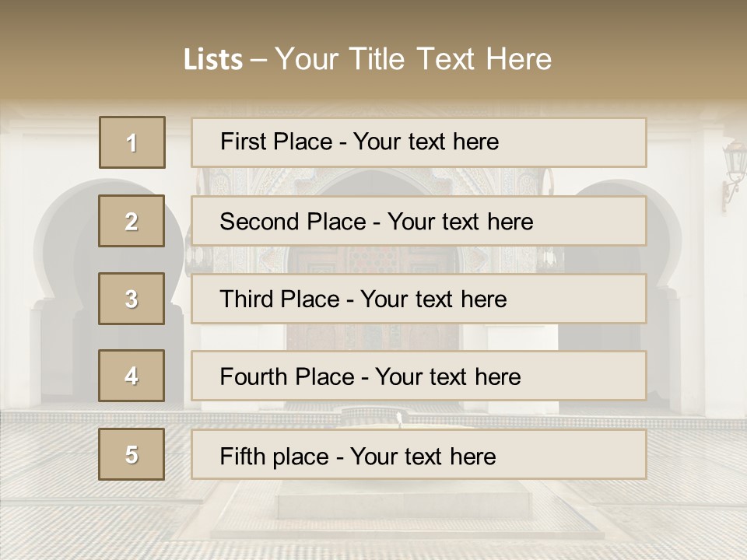Select the 'First Place - Your text here' bar

click(x=419, y=142)
